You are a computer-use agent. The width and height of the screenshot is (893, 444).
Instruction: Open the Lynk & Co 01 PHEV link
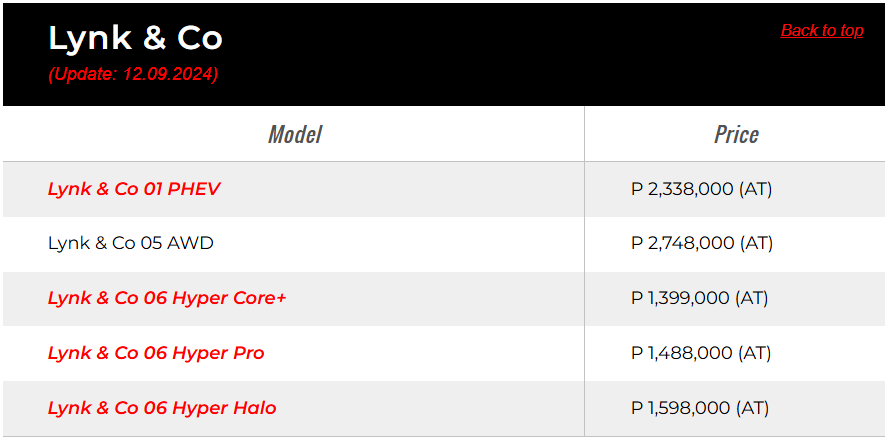134,189
